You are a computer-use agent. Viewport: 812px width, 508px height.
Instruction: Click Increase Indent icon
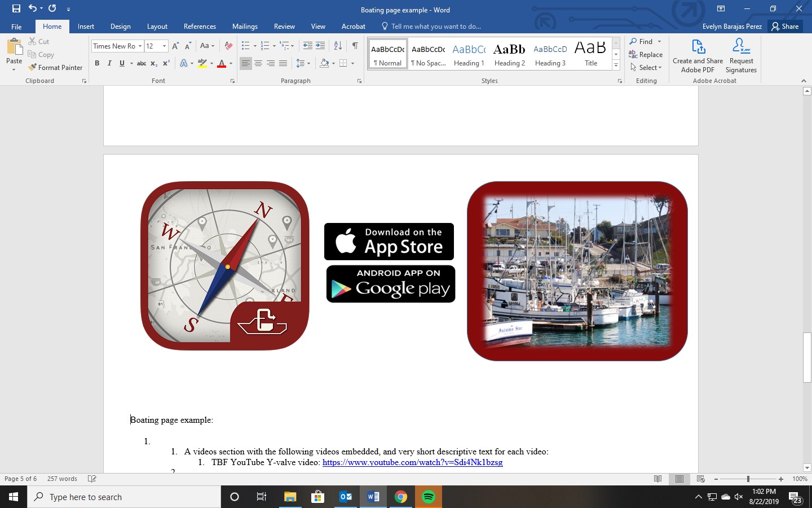(x=320, y=46)
